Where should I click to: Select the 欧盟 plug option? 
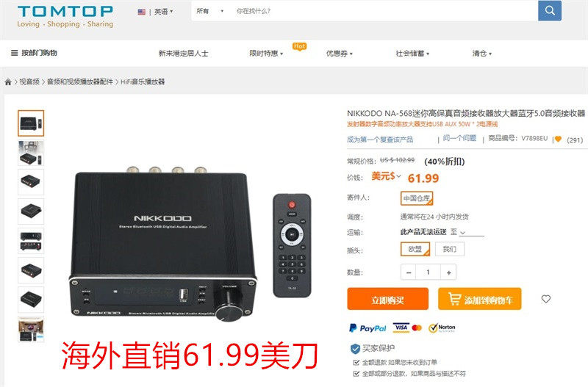pyautogui.click(x=415, y=249)
